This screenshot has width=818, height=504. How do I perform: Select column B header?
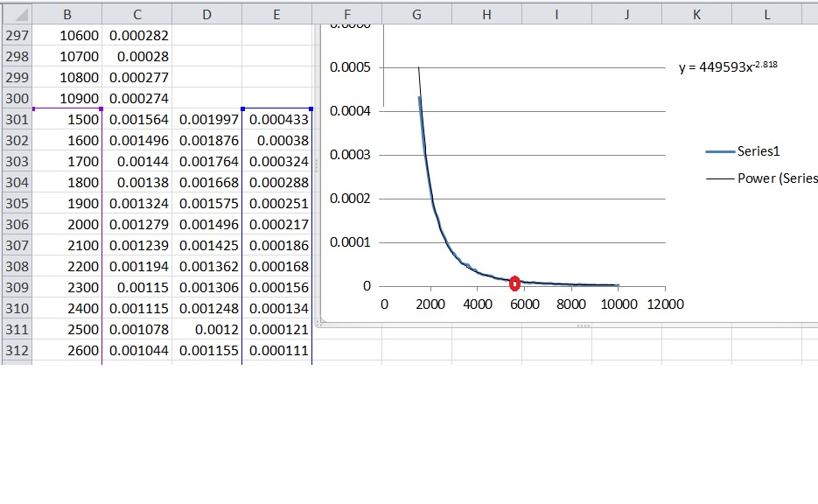[67, 14]
